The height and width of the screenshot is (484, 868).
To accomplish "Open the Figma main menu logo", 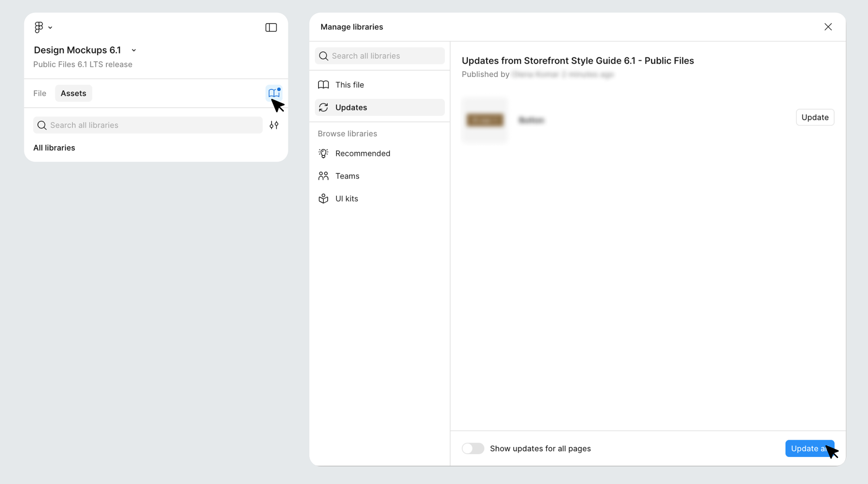I will (x=39, y=27).
